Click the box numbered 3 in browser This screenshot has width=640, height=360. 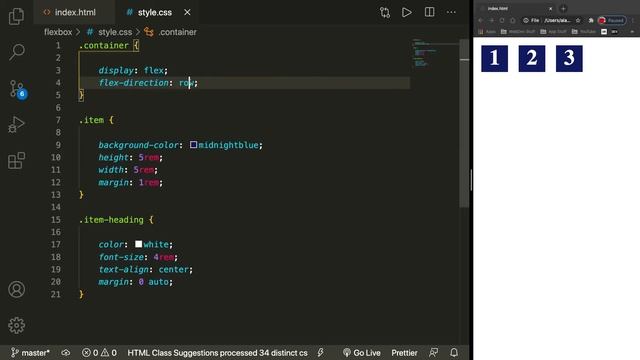569,58
